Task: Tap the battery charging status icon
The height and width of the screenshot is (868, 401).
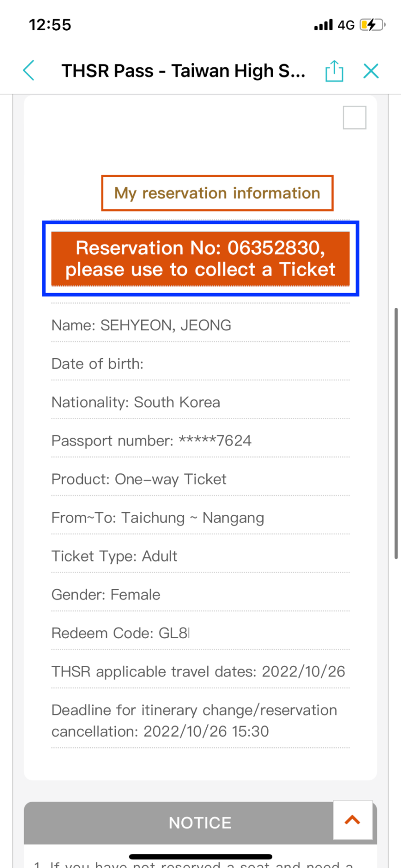Action: tap(372, 24)
